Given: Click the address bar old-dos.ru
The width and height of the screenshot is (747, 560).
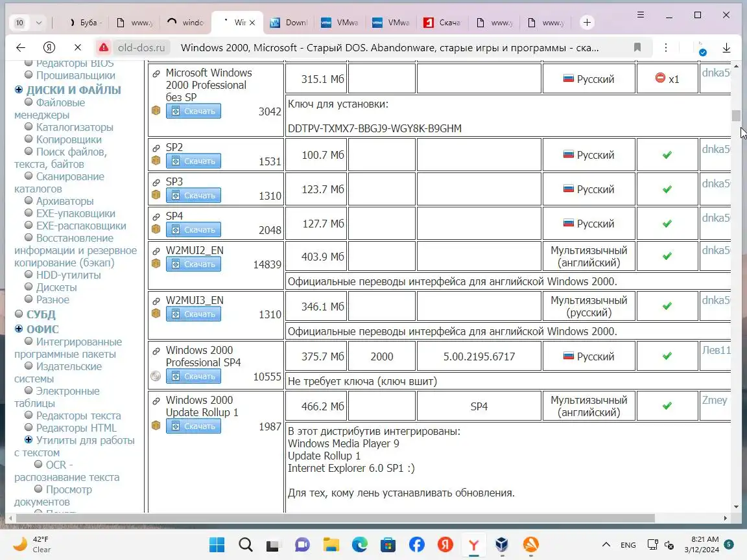Looking at the screenshot, I should point(141,47).
